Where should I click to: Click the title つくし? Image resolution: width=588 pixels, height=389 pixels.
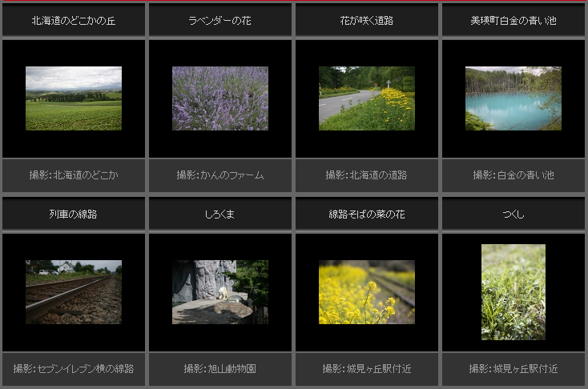[513, 214]
